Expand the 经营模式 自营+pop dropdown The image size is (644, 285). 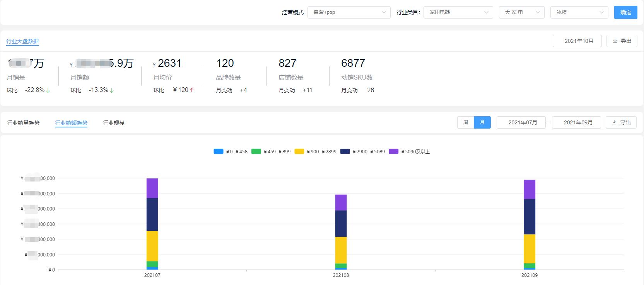point(349,12)
